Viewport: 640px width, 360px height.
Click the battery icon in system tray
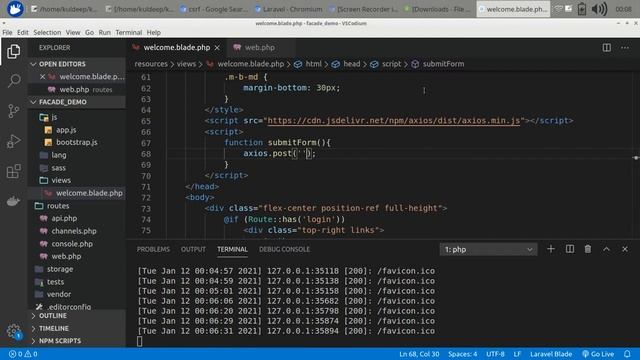[582, 9]
